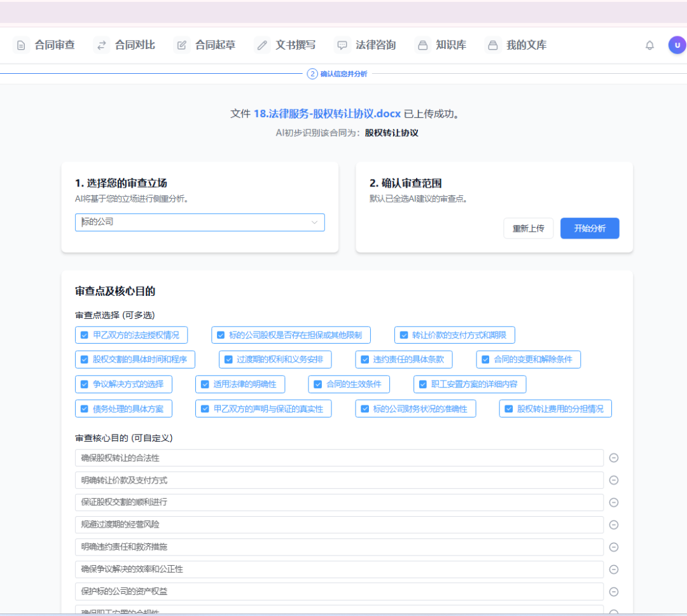The height and width of the screenshot is (616, 687).
Task: Open the 审查立场 combo box
Action: pyautogui.click(x=200, y=222)
